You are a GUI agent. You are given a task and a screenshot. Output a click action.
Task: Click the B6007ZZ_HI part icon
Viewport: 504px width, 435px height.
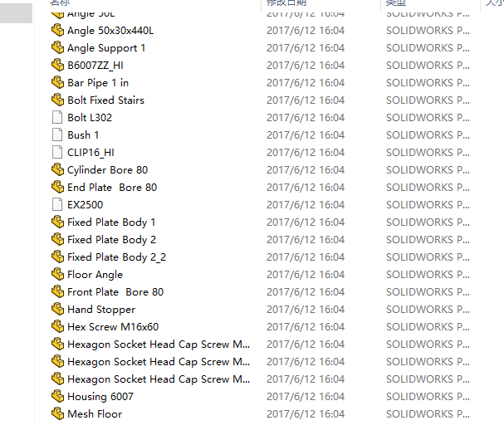[x=58, y=65]
